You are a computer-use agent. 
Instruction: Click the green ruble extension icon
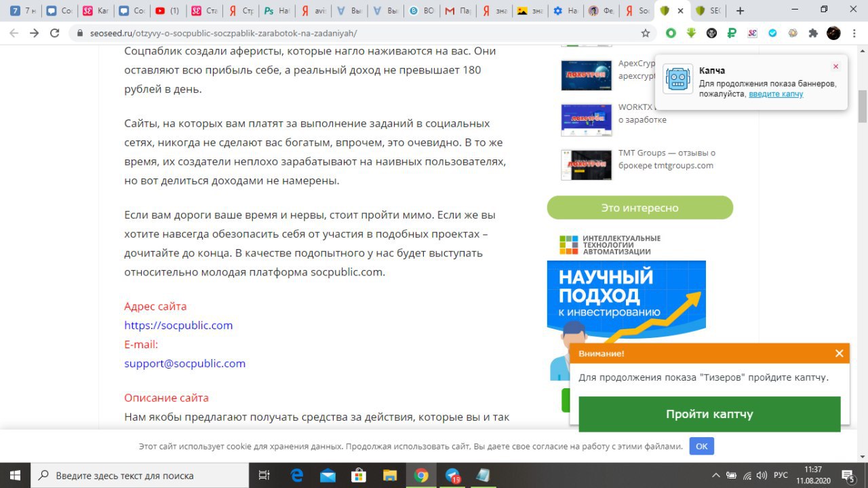point(732,33)
